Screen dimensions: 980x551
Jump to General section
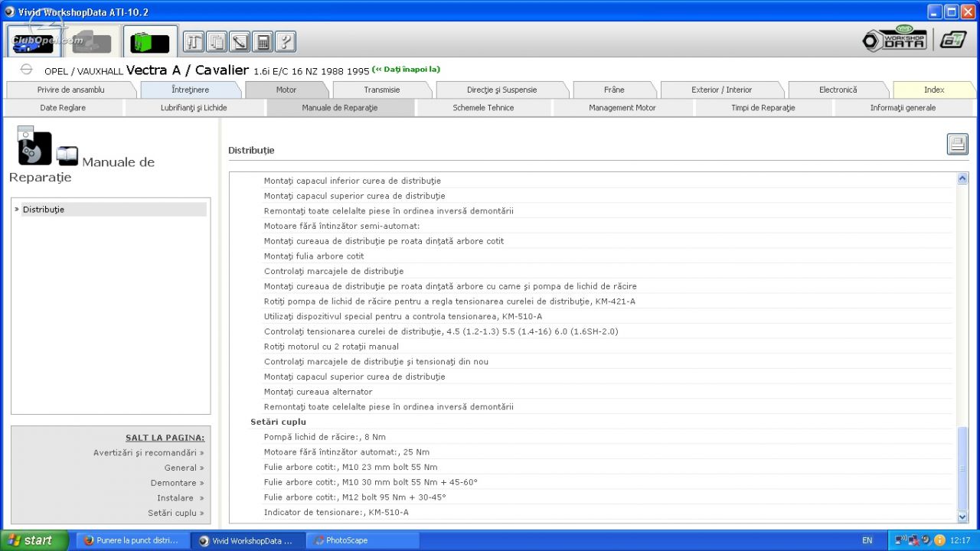pyautogui.click(x=184, y=468)
